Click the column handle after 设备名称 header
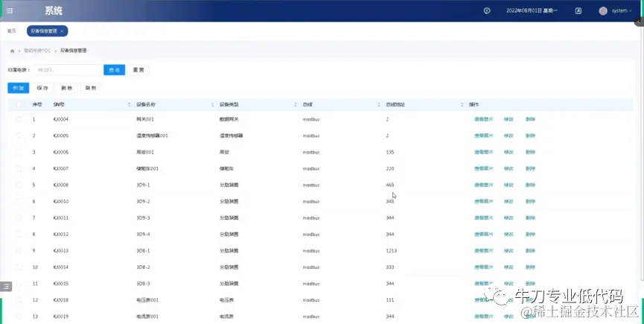Viewport: 644px width, 324px height. click(212, 105)
